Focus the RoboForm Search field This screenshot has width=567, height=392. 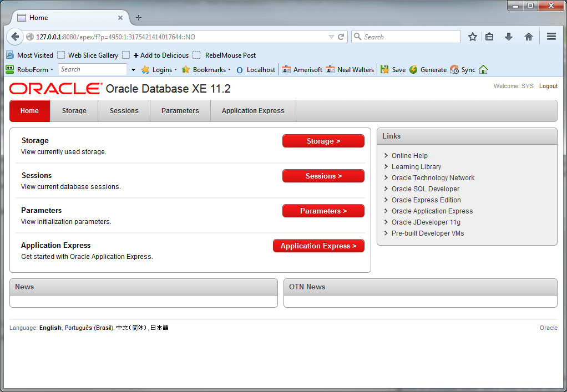click(93, 69)
